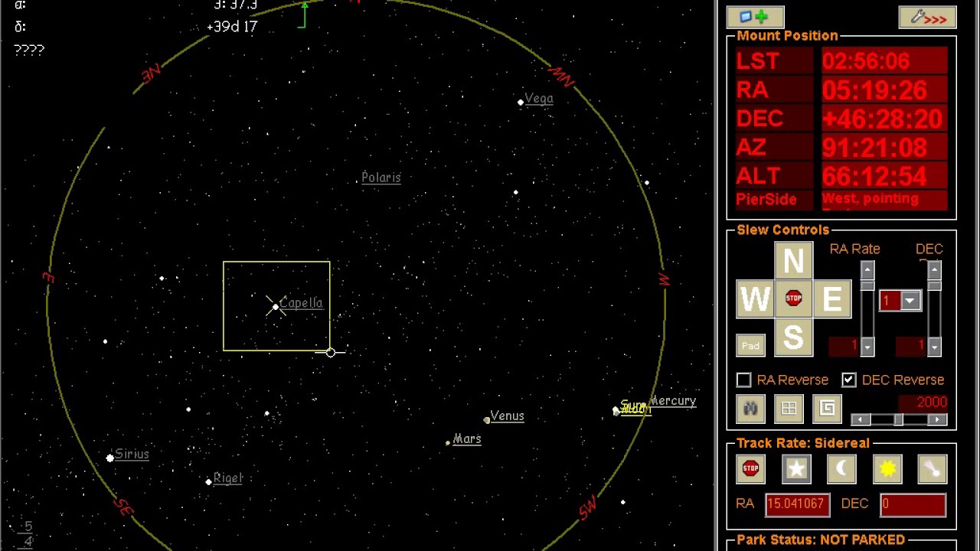Slew south with the S button
Screen dimensions: 980x551
[x=793, y=337]
